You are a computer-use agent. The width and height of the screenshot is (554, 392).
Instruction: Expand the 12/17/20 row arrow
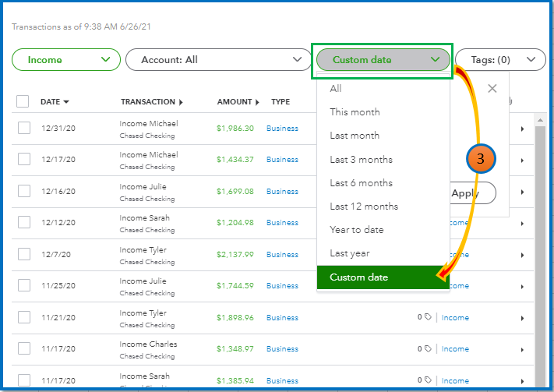(522, 161)
